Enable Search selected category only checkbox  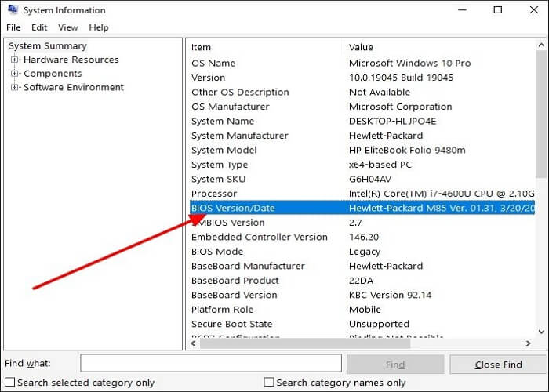point(10,383)
